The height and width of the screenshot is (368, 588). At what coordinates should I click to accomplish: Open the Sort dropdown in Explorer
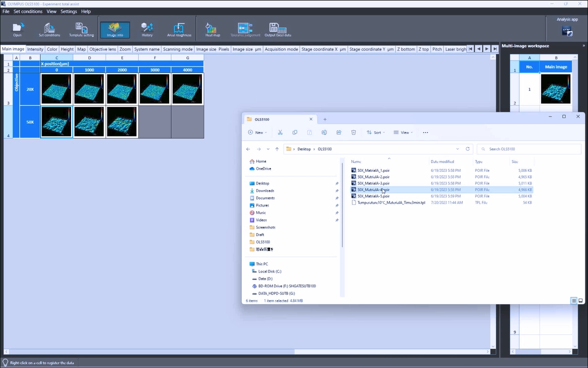(376, 132)
